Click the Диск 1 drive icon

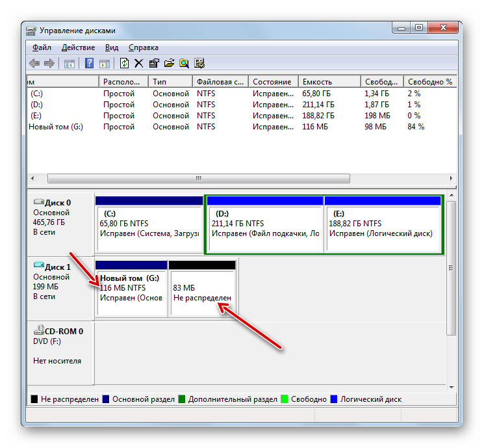point(38,265)
